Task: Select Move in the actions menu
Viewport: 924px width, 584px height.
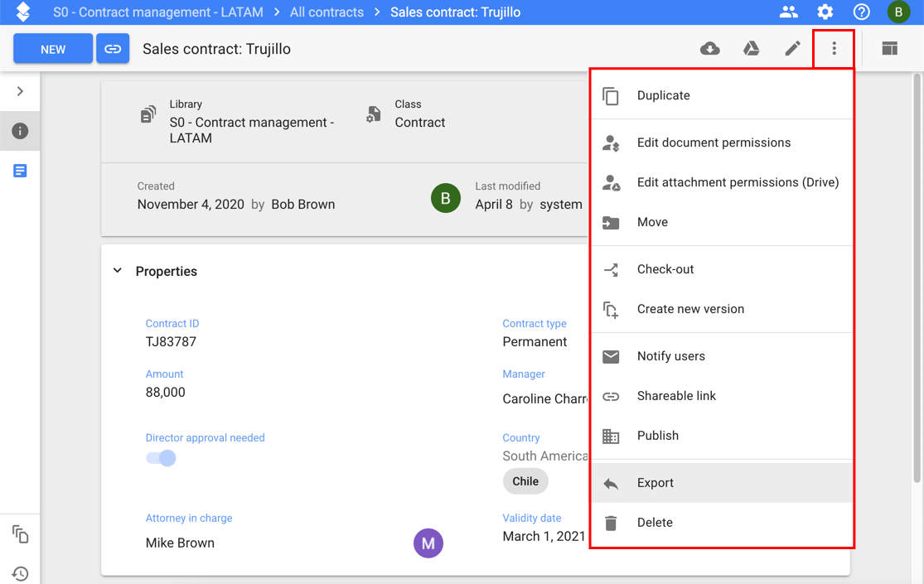Action: click(723, 222)
